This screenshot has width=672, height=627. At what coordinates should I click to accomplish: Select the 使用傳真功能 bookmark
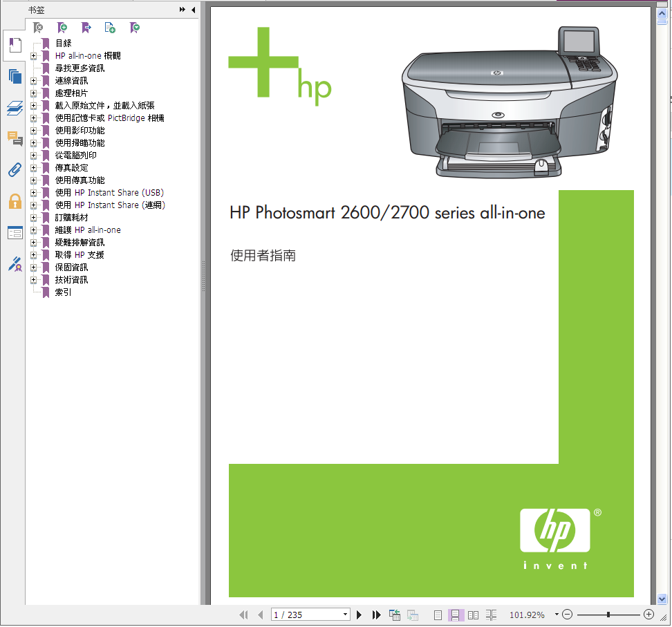coord(80,180)
